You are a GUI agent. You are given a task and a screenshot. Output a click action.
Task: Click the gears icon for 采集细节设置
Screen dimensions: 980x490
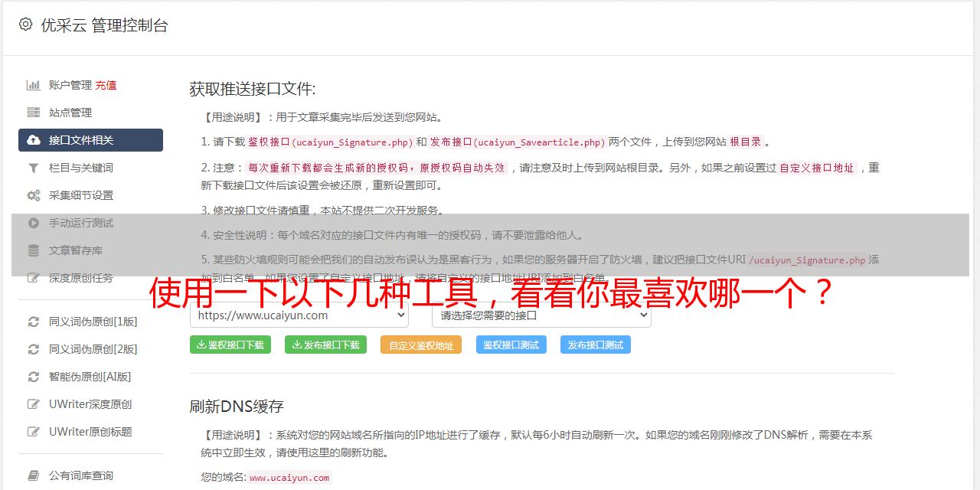pyautogui.click(x=34, y=195)
